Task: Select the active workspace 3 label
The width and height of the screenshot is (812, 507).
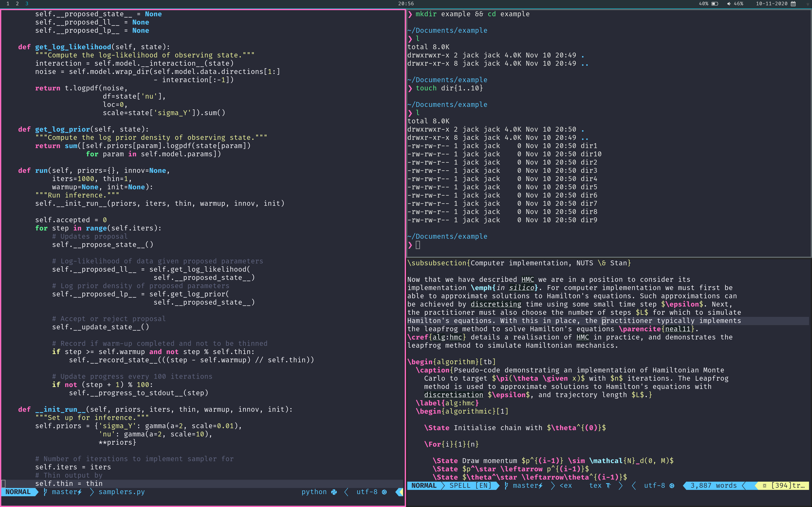Action: click(26, 4)
